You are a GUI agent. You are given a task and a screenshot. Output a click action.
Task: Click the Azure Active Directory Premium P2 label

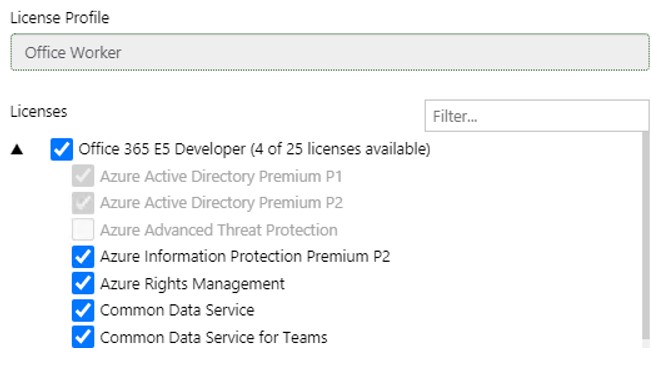coord(222,203)
